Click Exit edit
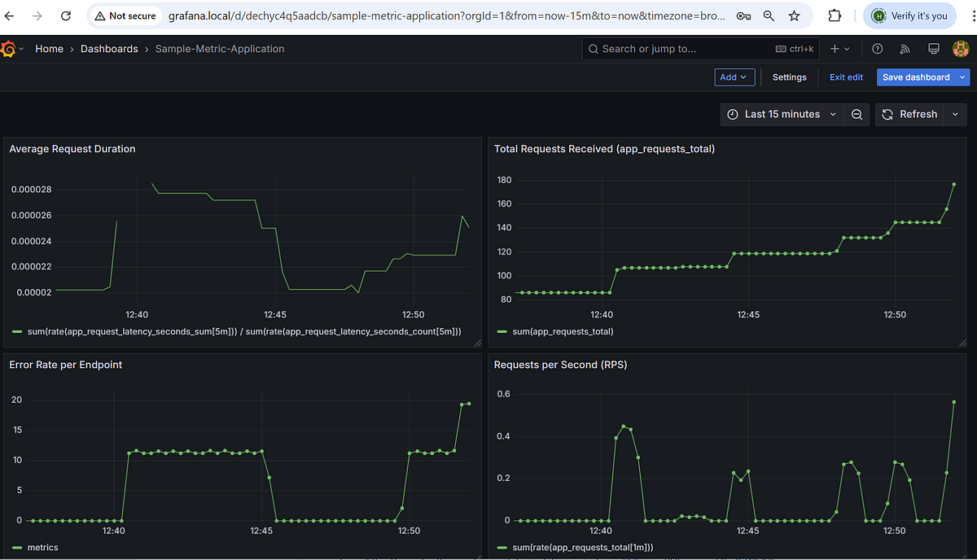Viewport: 977px width, 560px height. pos(846,77)
